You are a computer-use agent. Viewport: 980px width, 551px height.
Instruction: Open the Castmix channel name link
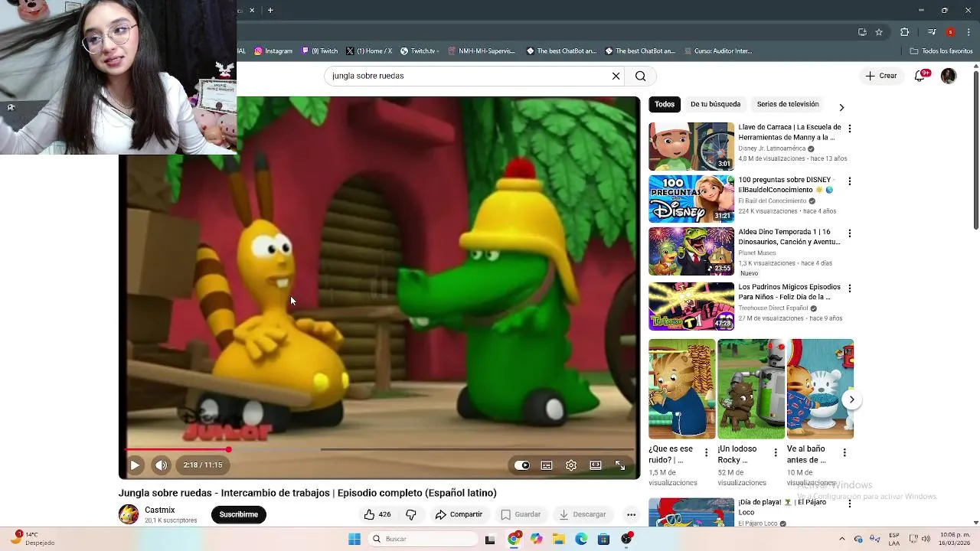160,510
